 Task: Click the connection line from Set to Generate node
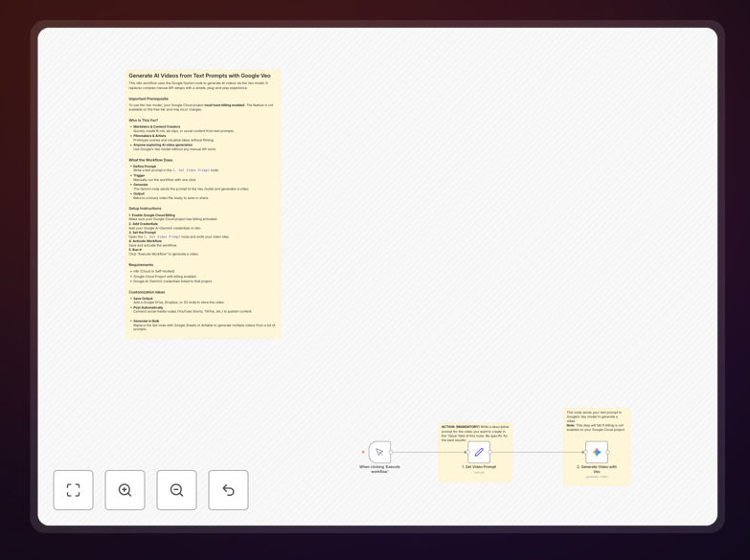pos(537,452)
